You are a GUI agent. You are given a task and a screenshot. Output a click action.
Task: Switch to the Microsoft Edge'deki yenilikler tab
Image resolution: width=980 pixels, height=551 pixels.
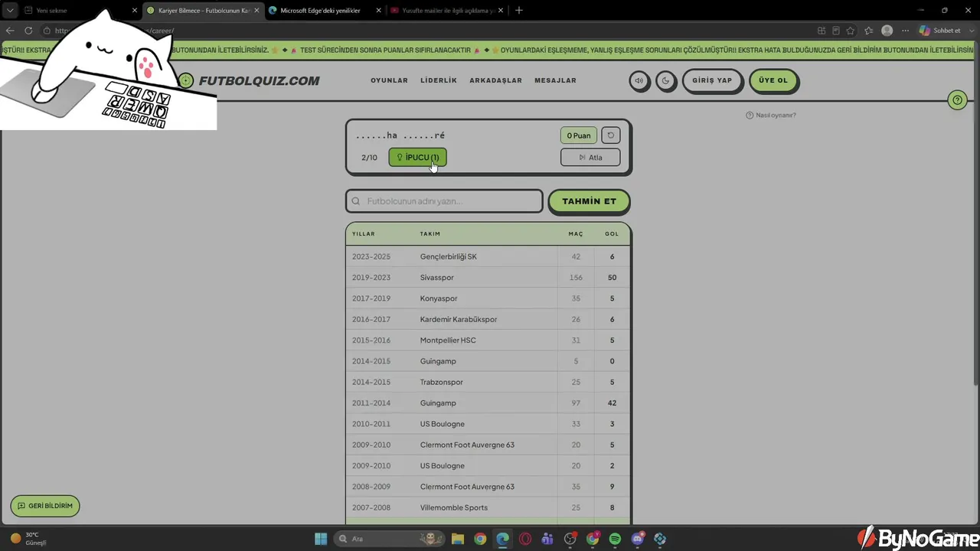(325, 11)
